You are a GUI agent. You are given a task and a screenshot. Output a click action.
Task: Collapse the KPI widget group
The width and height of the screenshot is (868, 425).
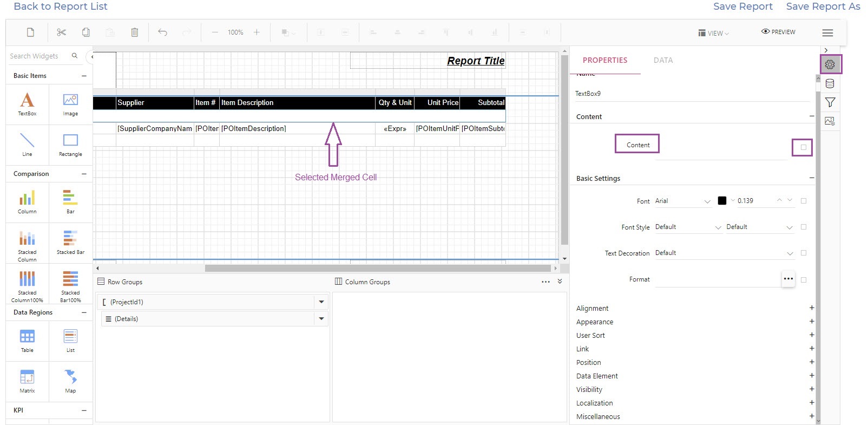click(84, 410)
